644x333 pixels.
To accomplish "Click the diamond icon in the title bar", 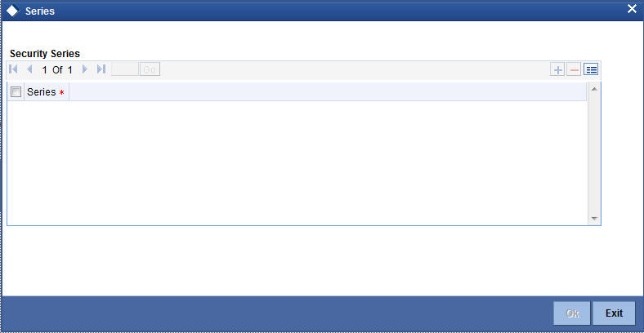I will pos(13,11).
